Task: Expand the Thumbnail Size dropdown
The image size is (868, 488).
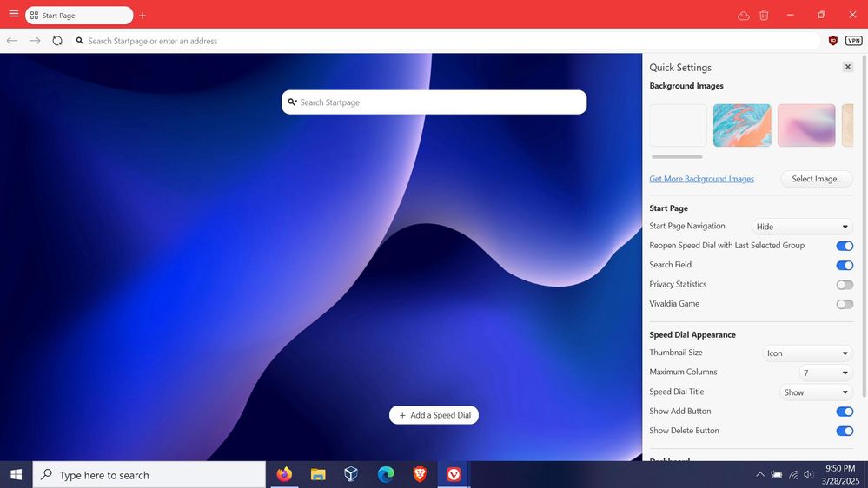Action: point(807,353)
